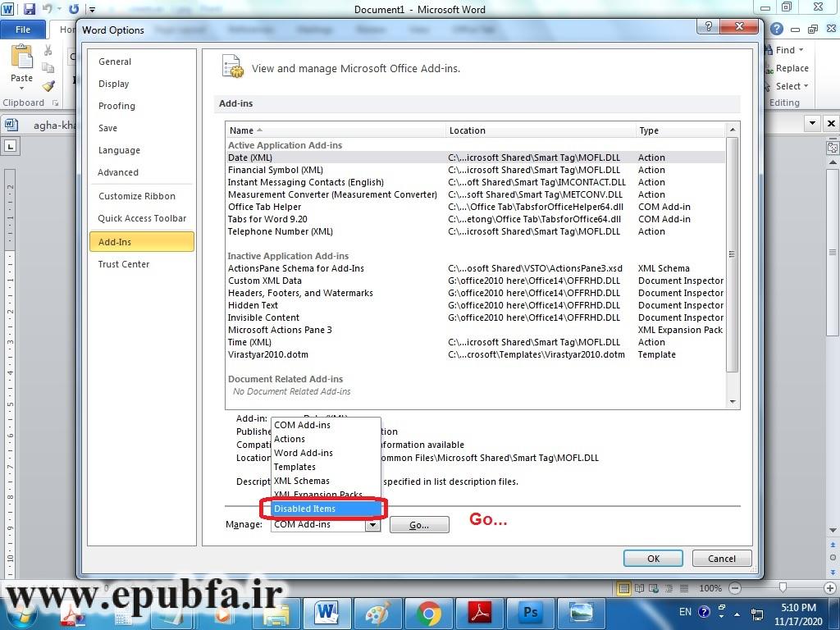
Task: Select the Format Painter brush icon
Action: click(x=48, y=86)
